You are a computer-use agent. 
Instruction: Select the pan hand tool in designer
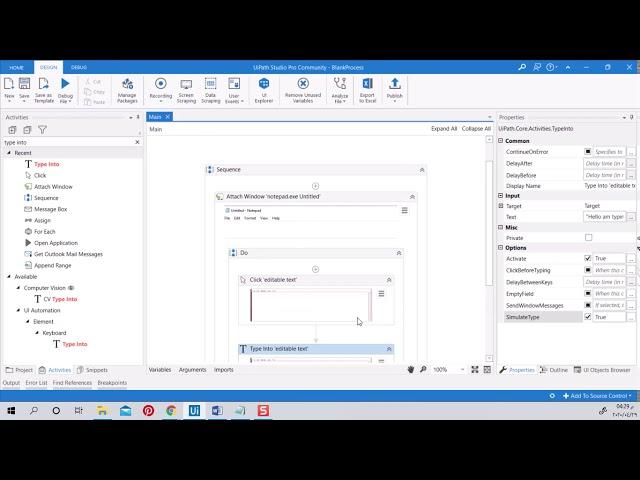(x=411, y=369)
